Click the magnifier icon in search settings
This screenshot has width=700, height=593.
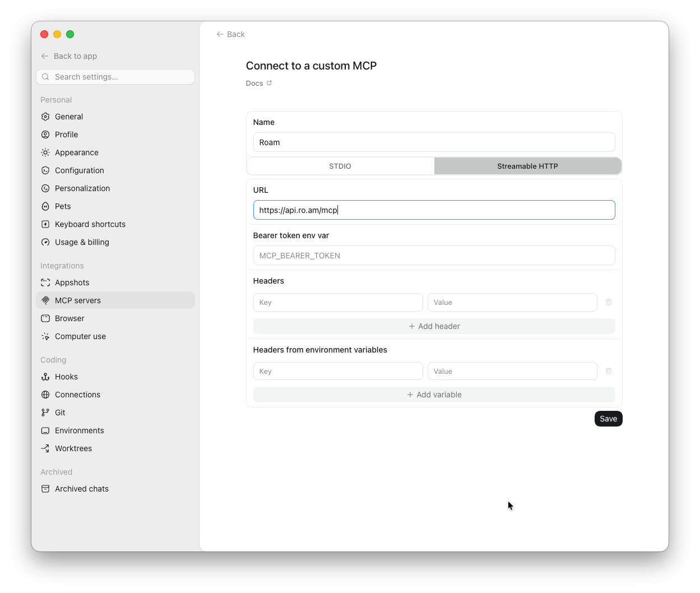tap(46, 77)
